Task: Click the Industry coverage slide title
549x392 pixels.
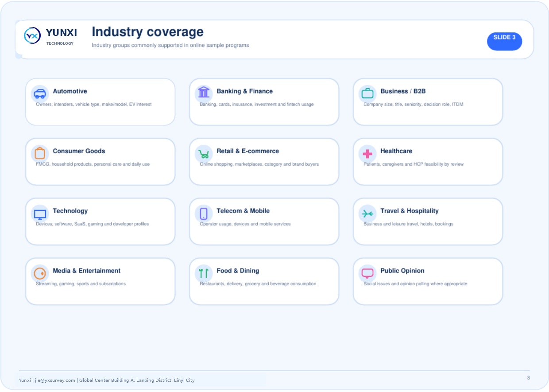Action: [147, 32]
